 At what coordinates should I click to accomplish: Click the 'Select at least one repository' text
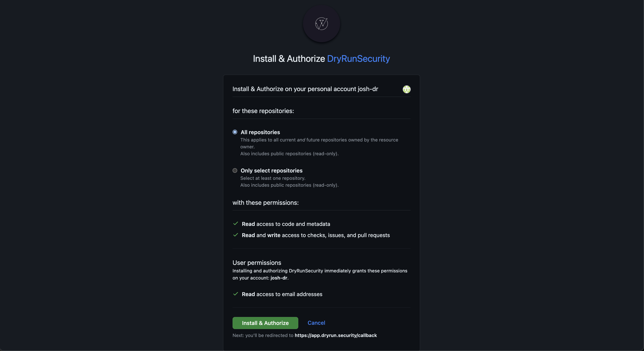[x=273, y=178]
